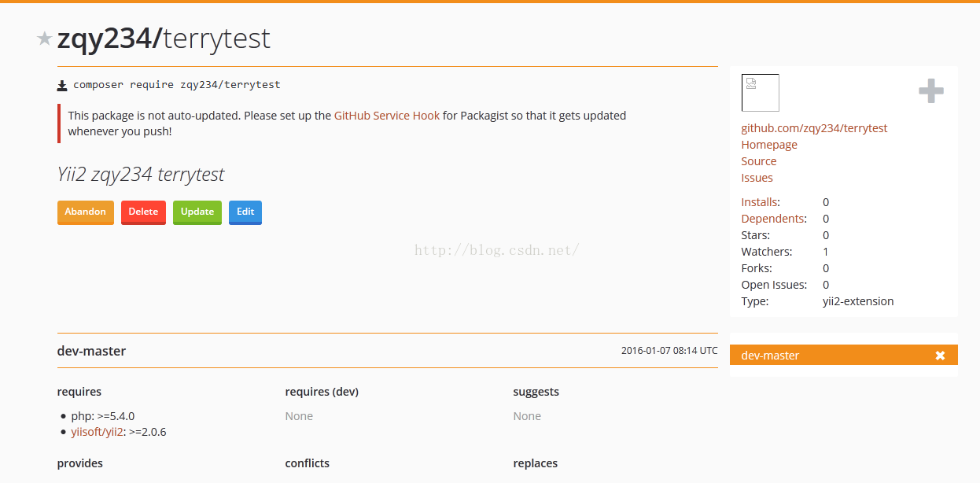Click the Installs stats link
Viewport: 980px width, 483px height.
coord(759,202)
